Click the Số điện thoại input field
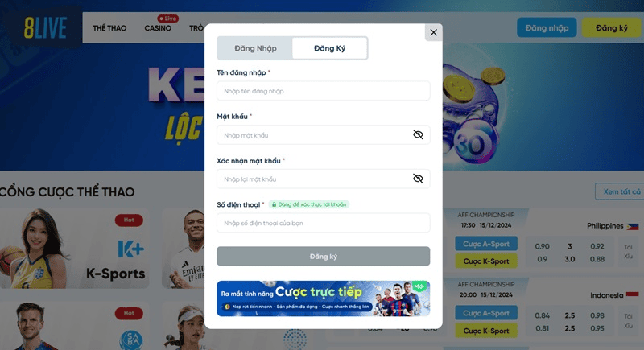The image size is (644, 350). 324,223
